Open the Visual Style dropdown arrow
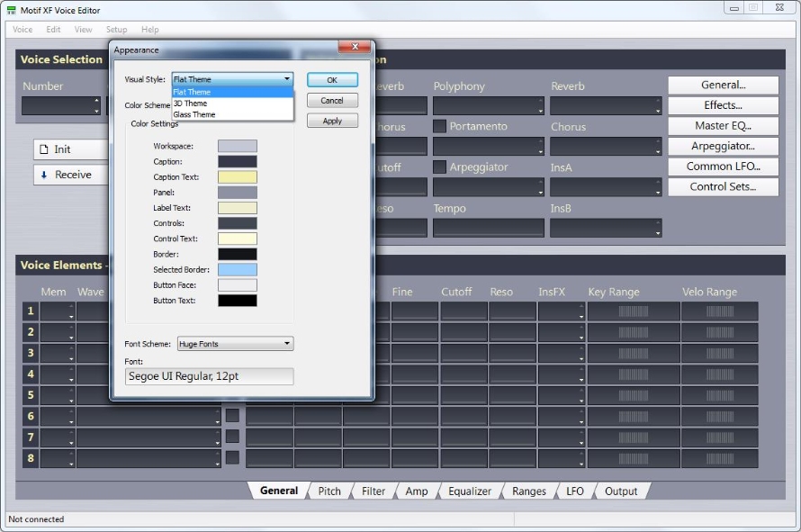Screen dimensions: 801x532 coord(287,79)
